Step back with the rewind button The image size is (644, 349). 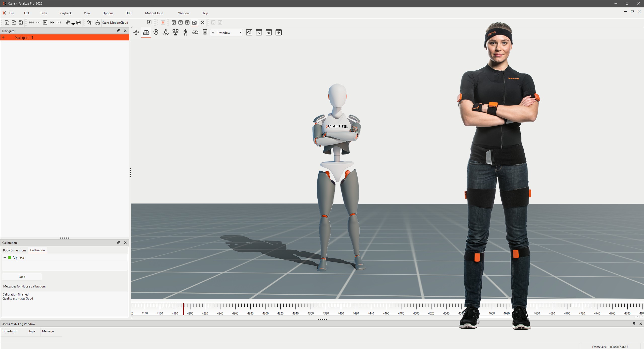click(38, 23)
